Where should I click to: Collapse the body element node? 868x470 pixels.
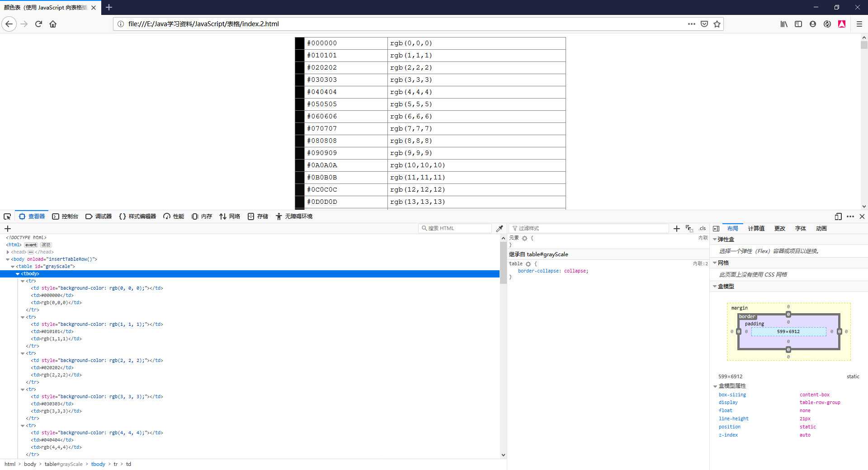point(8,259)
